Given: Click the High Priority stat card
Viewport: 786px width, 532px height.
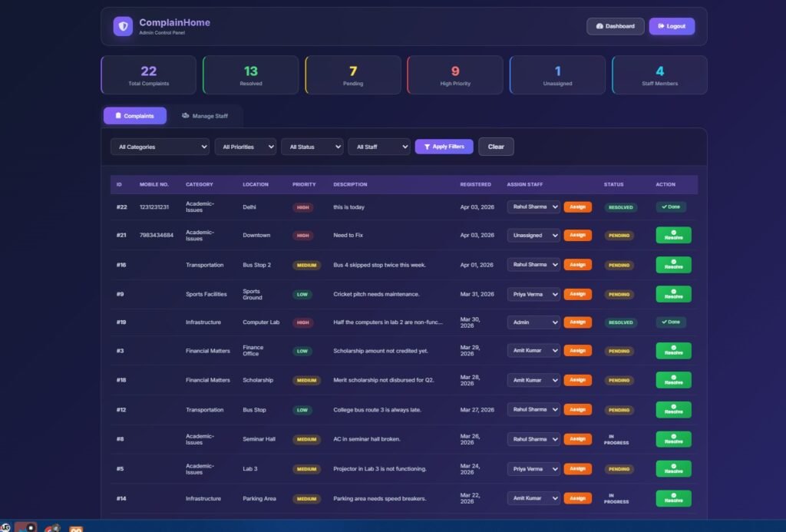Looking at the screenshot, I should [x=455, y=75].
